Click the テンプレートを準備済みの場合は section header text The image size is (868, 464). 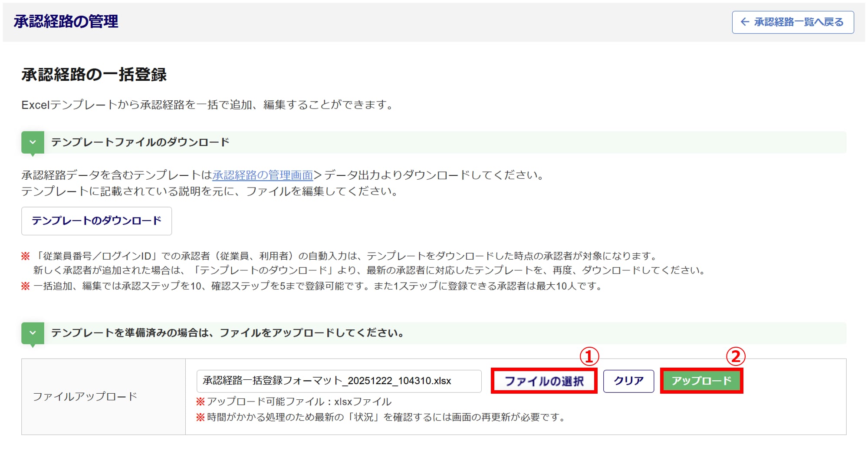click(228, 333)
